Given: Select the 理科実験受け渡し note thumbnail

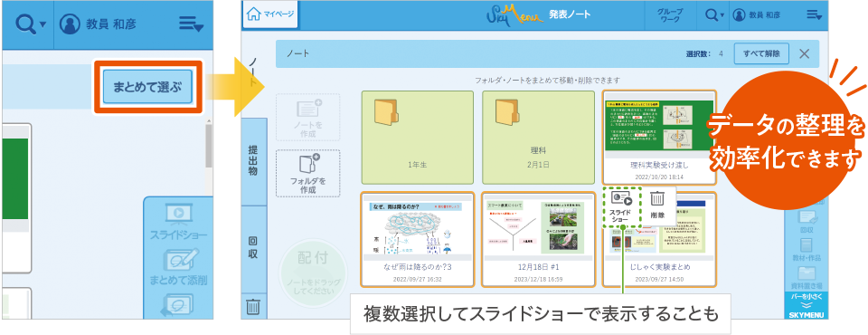Looking at the screenshot, I should point(659,138).
